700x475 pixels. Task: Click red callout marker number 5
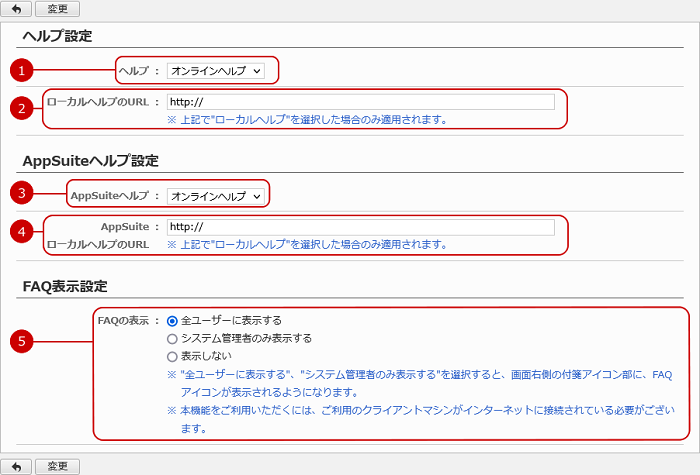[x=23, y=342]
